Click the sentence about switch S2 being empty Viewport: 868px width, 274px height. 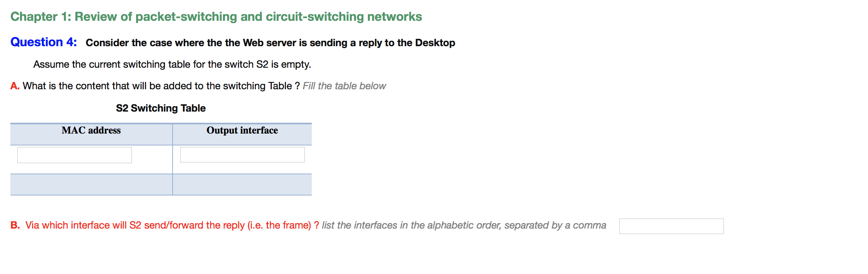click(172, 64)
